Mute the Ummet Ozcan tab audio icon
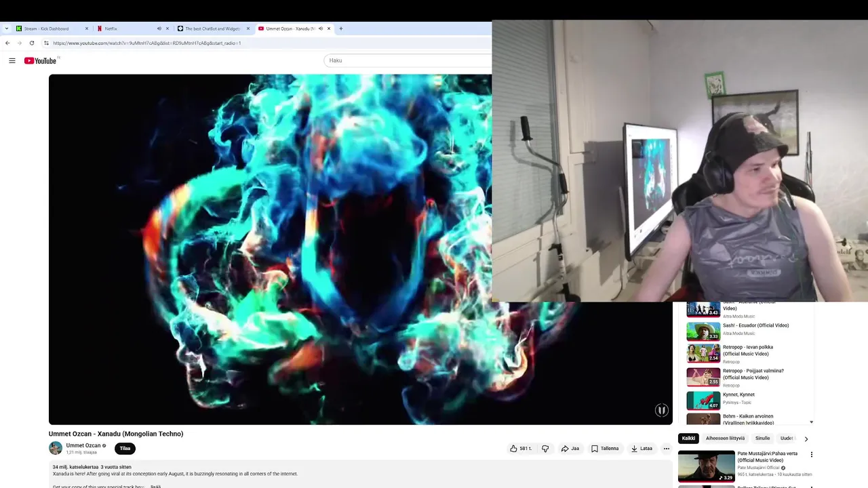The height and width of the screenshot is (488, 868). tap(320, 28)
